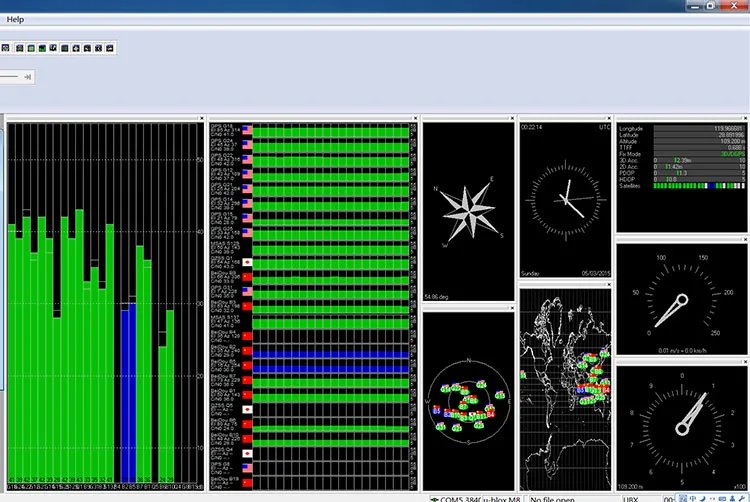Click the green connection plug icon in status bar

point(434,499)
